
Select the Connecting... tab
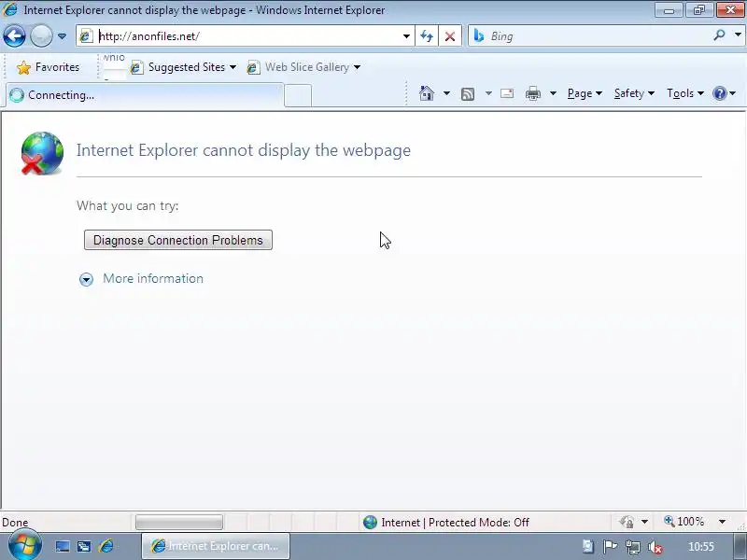coord(145,95)
